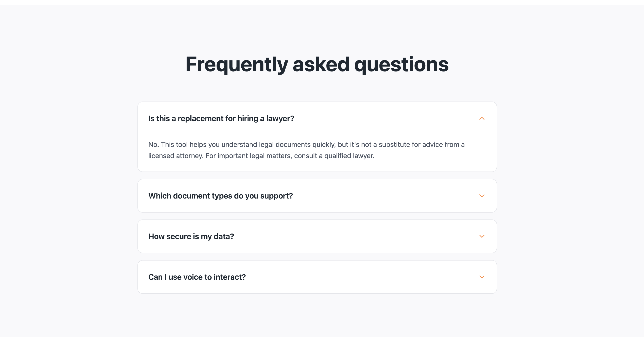Expand 'Which document types do you support?'
644x337 pixels.
220,196
